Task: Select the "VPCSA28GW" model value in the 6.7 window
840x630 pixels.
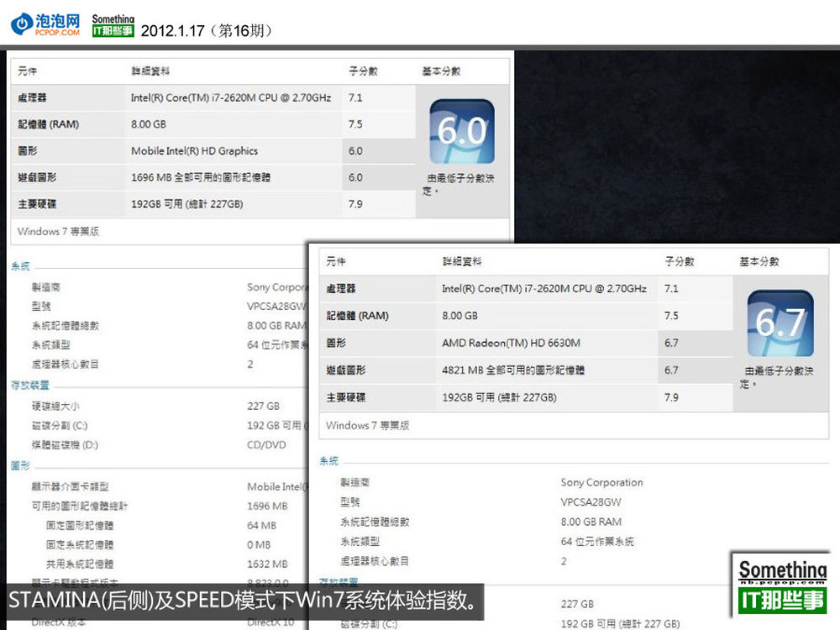Action: (x=591, y=502)
